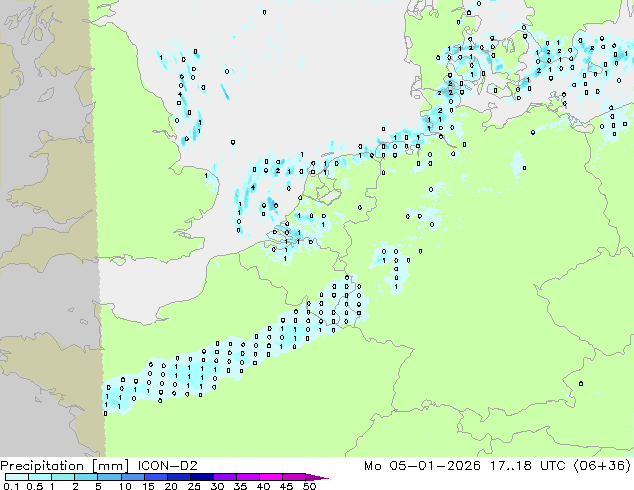The image size is (634, 490).
Task: Click the '30' legend scale value
Action: pos(217,486)
